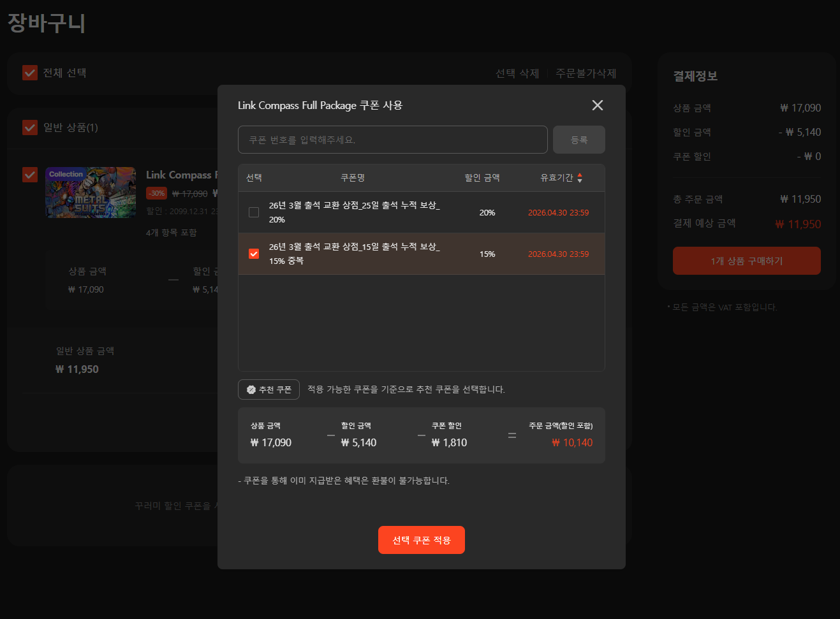Image resolution: width=840 pixels, height=619 pixels.
Task: Sort coupons by the 유효기간 arrow icon
Action: tap(580, 178)
